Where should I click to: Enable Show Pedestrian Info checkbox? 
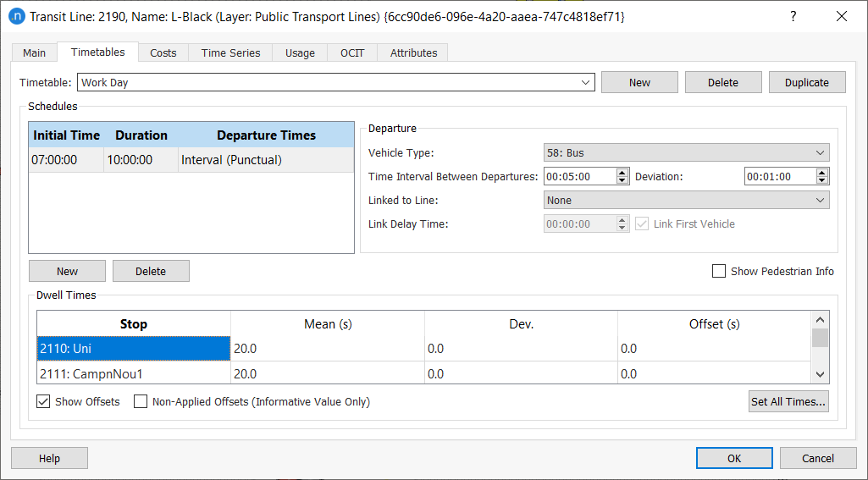click(x=719, y=271)
